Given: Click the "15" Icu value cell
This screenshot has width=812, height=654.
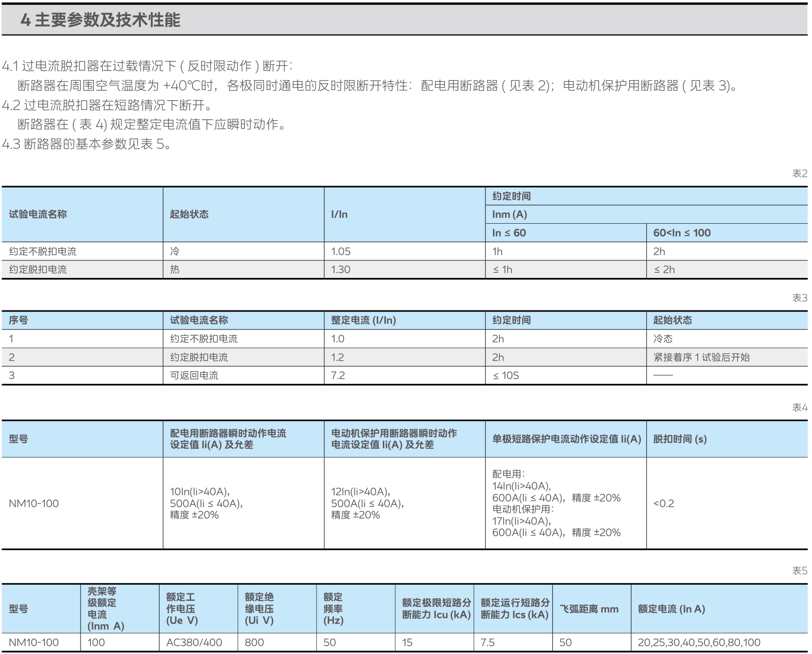Looking at the screenshot, I should (x=408, y=643).
